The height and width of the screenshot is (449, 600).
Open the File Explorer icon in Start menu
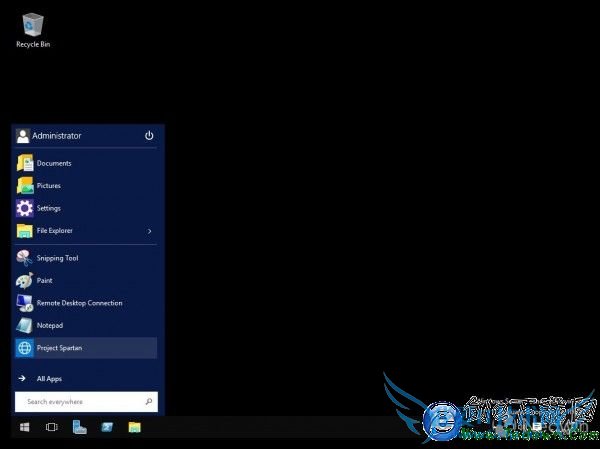tap(25, 231)
